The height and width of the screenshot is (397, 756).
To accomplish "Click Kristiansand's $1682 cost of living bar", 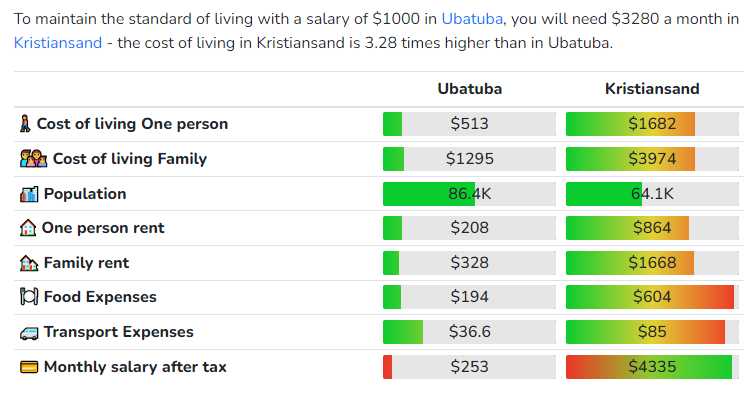I will 652,124.
